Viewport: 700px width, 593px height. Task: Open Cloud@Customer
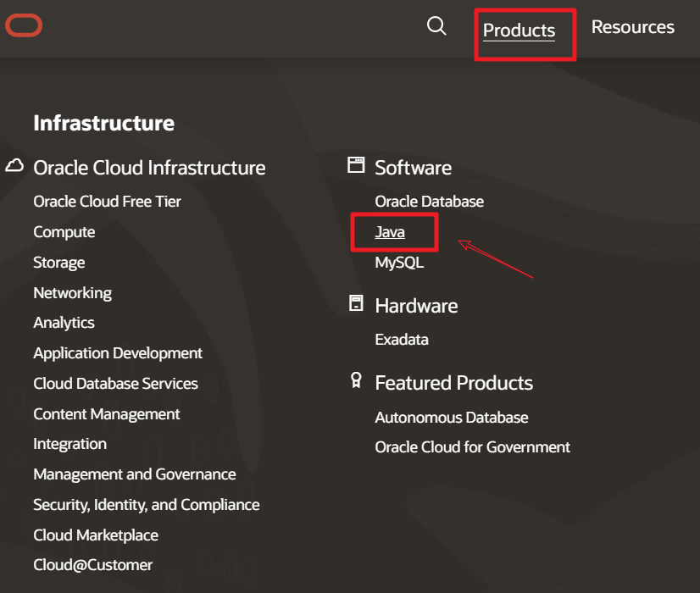93,565
